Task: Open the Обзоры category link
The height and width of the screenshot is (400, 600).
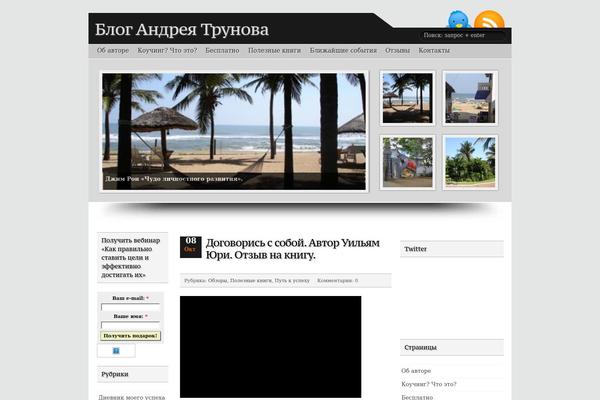Action: click(217, 281)
